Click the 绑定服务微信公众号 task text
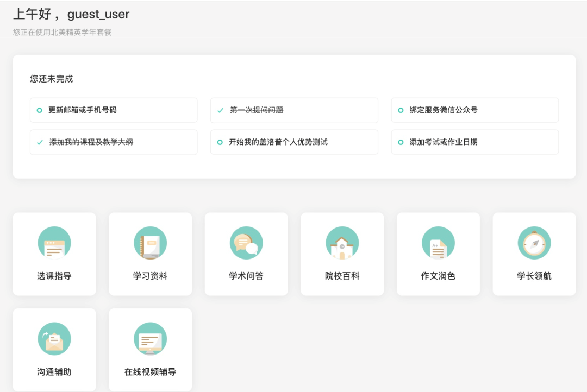Screen dimensions: 587x392 click(443, 110)
